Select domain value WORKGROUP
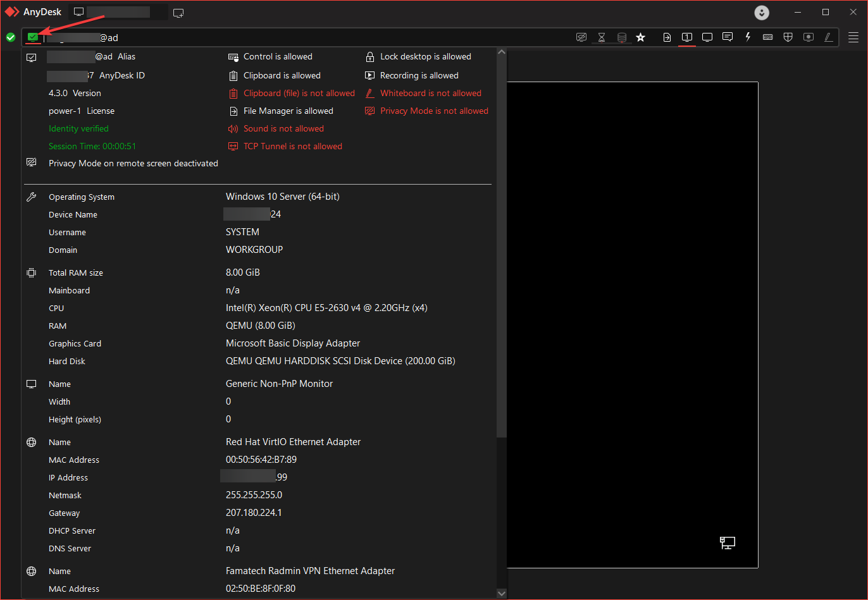Viewport: 868px width, 600px height. (254, 250)
